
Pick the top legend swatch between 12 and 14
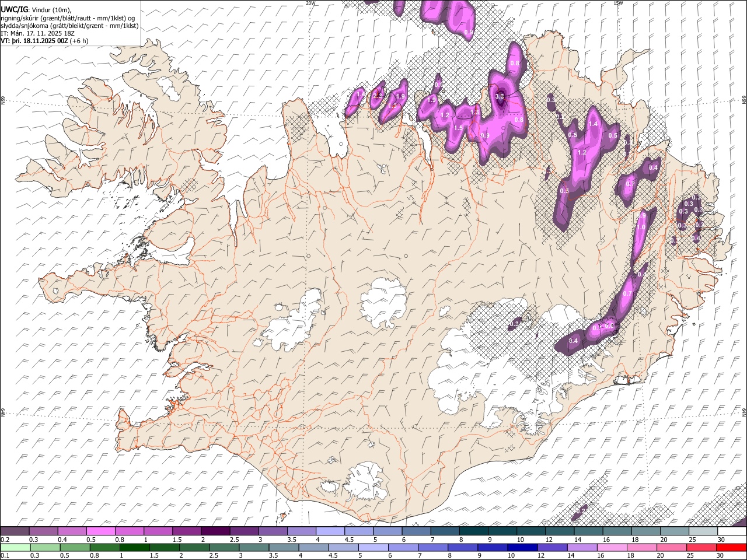tap(560, 531)
